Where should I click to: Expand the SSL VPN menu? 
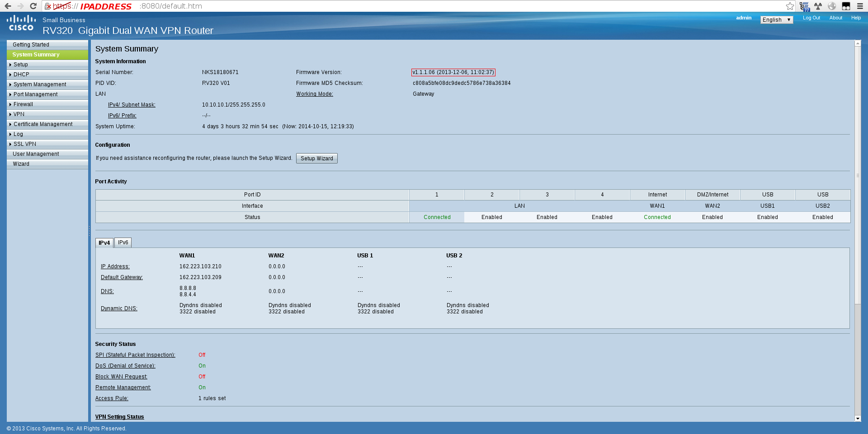coord(47,144)
